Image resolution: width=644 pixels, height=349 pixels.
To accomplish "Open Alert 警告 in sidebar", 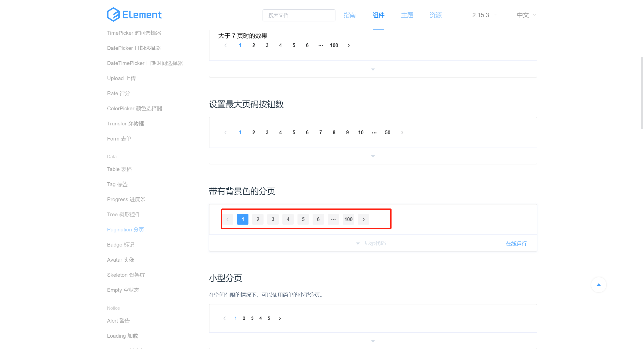I will pyautogui.click(x=118, y=321).
